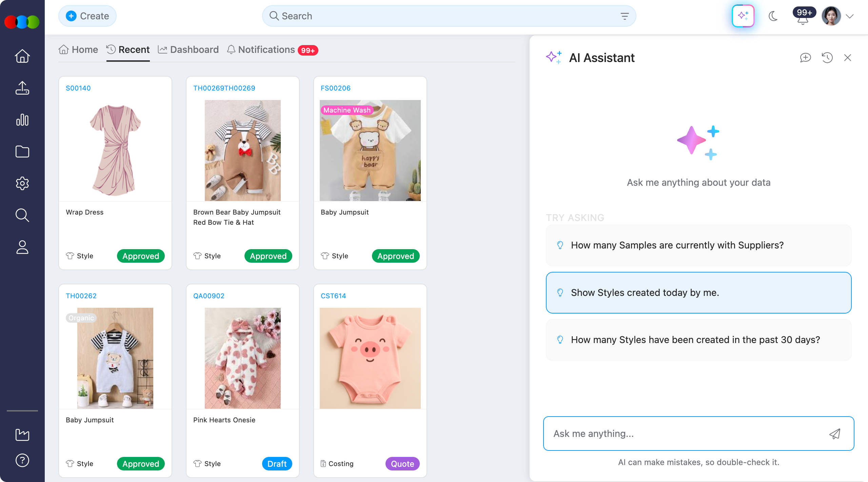868x482 pixels.
Task: Open the AI Assistant sparkle icon in top bar
Action: (743, 16)
